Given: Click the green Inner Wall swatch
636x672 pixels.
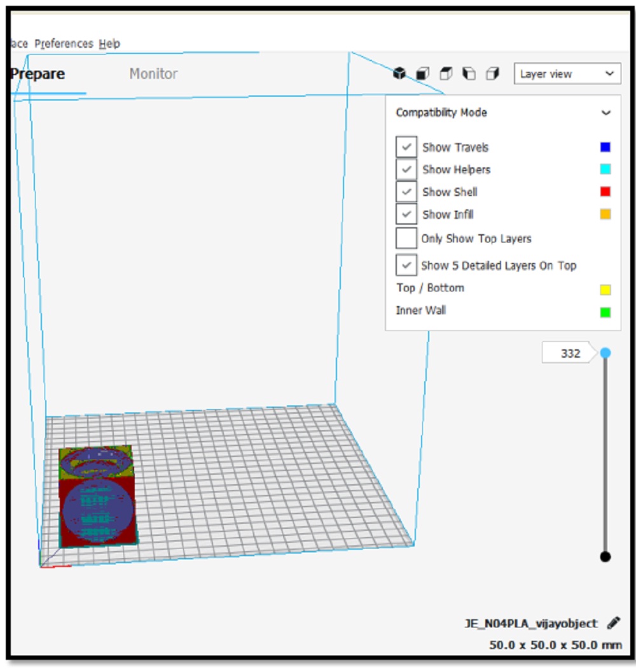Looking at the screenshot, I should point(605,312).
